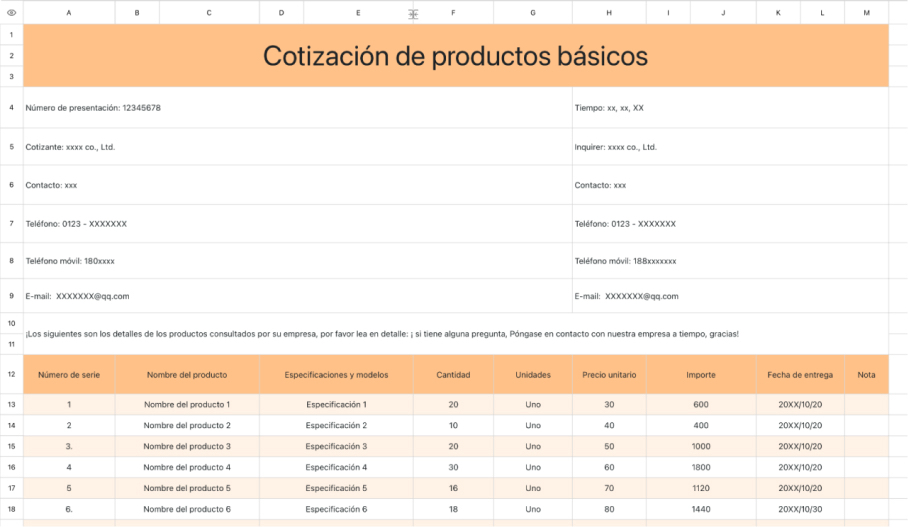Select column C header
This screenshot has width=908, height=527.
tap(209, 12)
